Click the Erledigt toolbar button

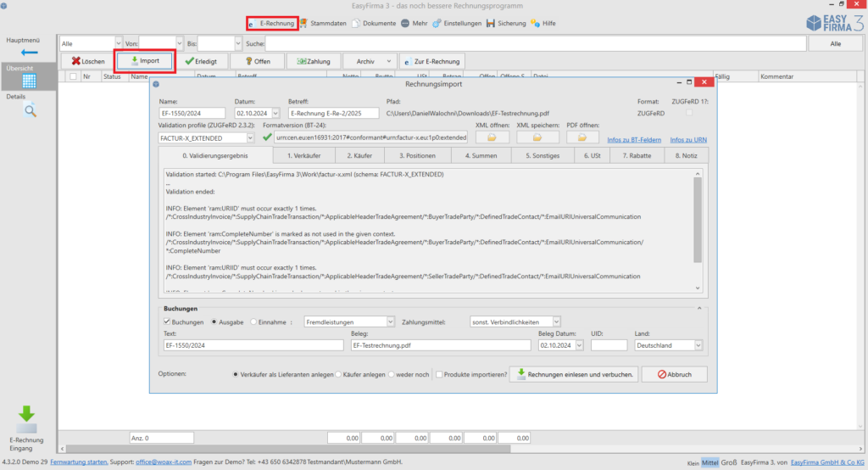click(x=201, y=61)
